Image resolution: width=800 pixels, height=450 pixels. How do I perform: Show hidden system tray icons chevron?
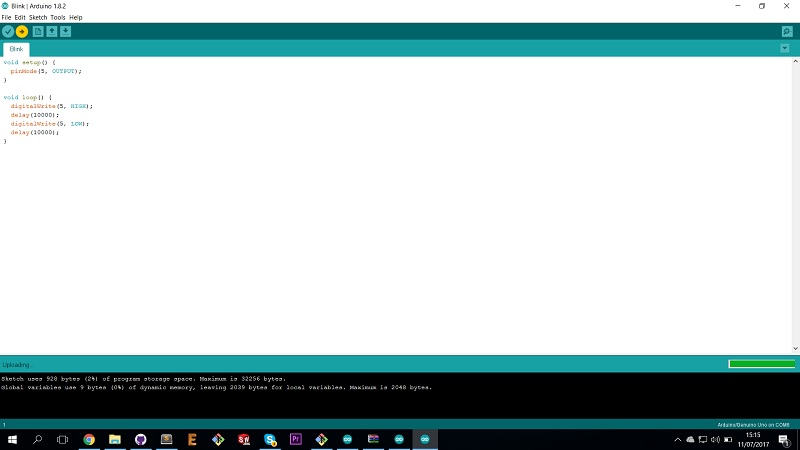[x=678, y=439]
